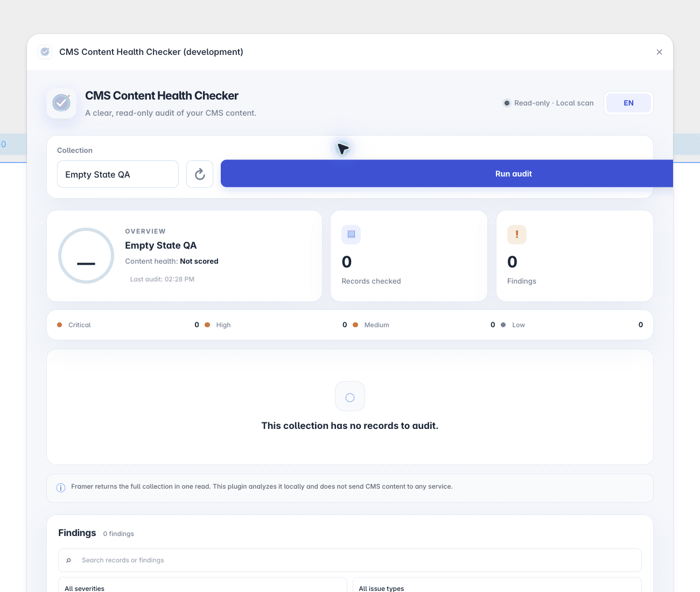Screen dimensions: 700x592
Task: Click the High severity label
Action: [x=223, y=325]
